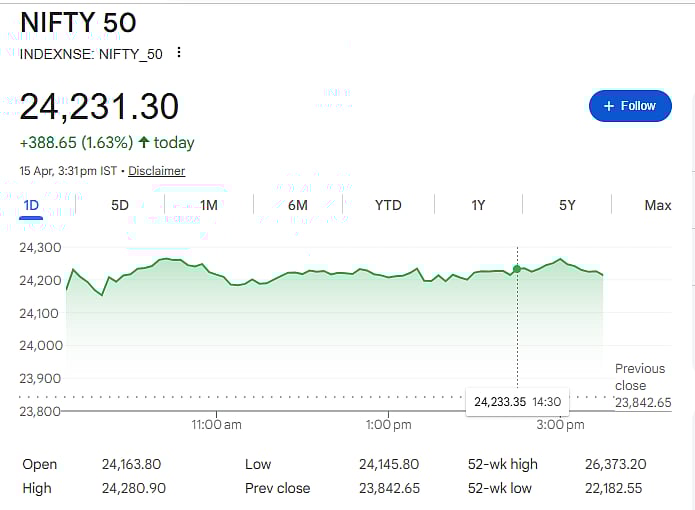Click the 3:00 pm time axis label
Viewport: 695px width, 510px height.
pyautogui.click(x=560, y=425)
